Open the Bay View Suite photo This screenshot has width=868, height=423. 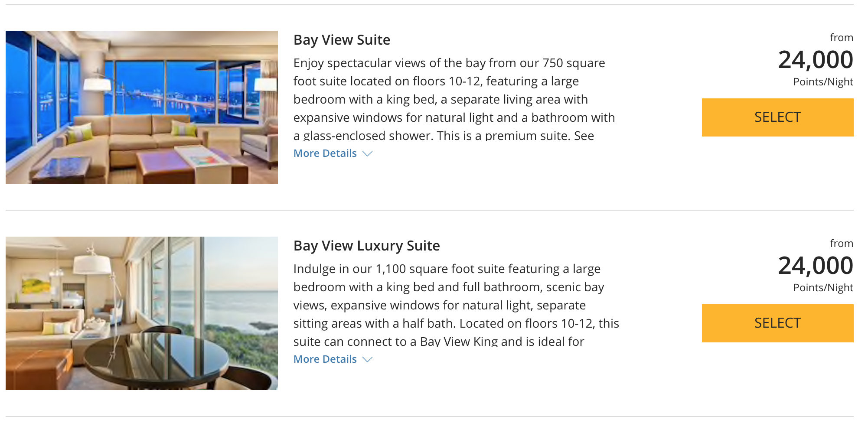(141, 107)
